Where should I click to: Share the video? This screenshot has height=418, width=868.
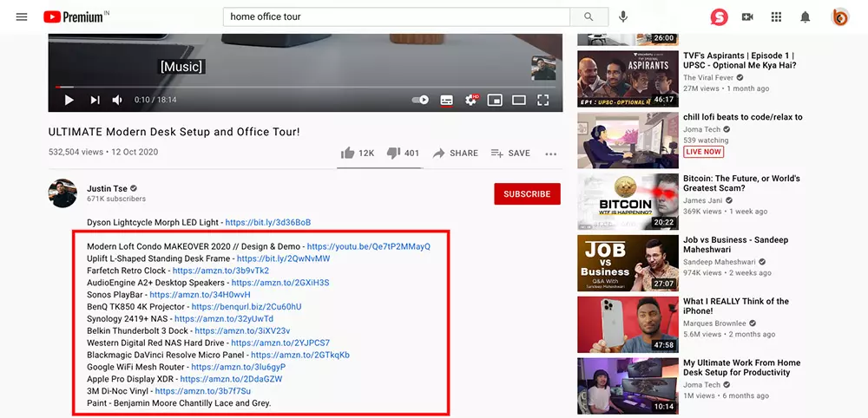click(456, 153)
